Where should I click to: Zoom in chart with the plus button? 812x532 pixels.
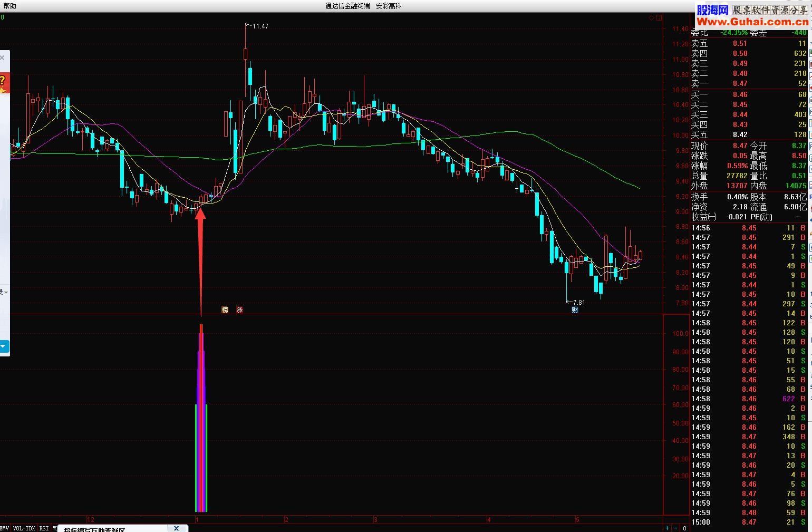[668, 528]
